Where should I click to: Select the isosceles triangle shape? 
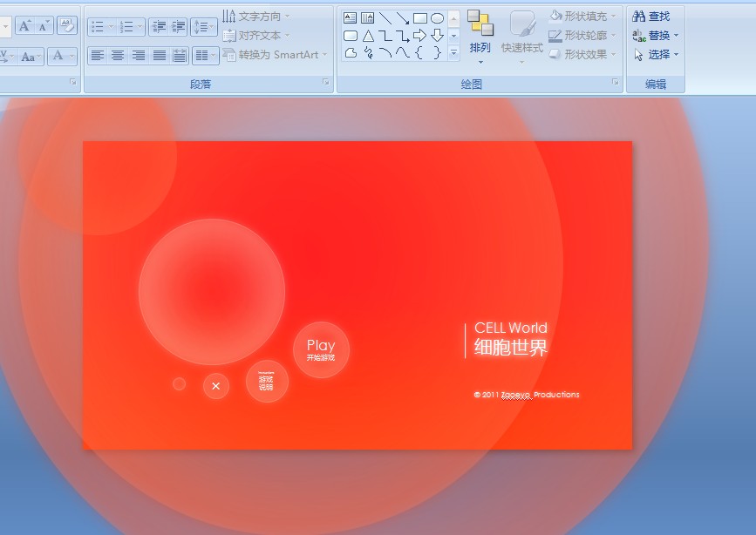pos(367,36)
